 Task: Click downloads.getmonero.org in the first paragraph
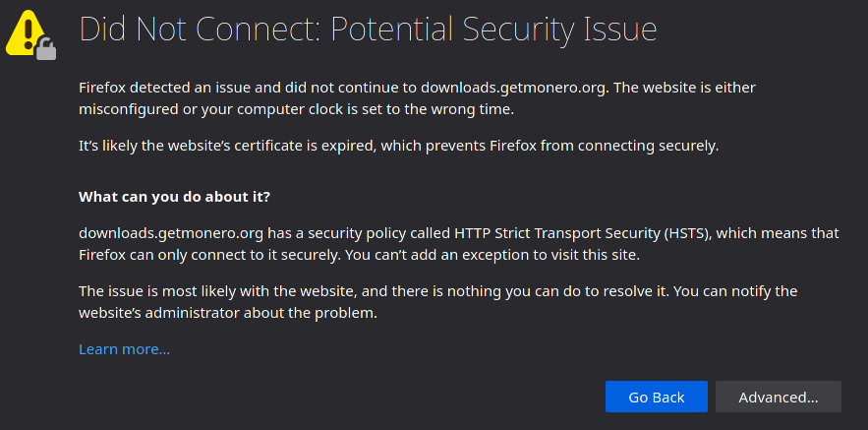(512, 88)
